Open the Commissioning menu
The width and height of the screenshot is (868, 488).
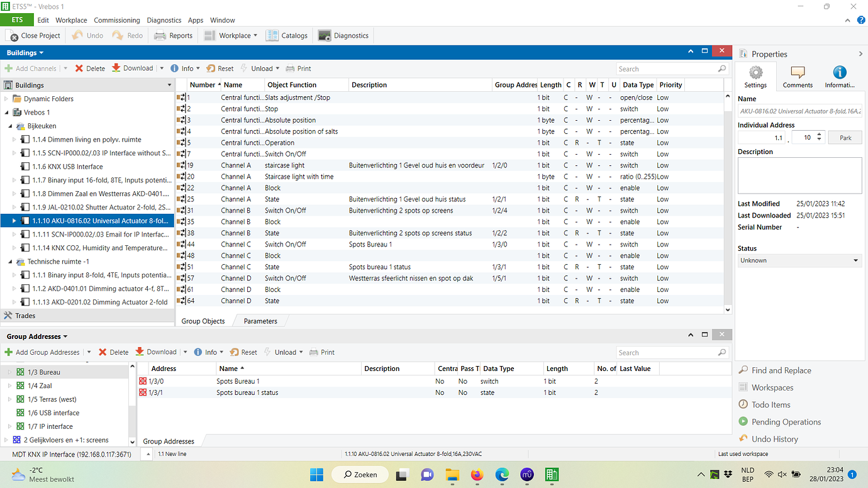[117, 19]
